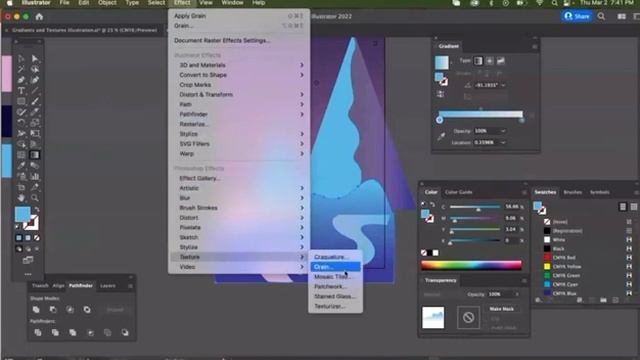Open Effect Gallery... menu item

(x=239, y=178)
